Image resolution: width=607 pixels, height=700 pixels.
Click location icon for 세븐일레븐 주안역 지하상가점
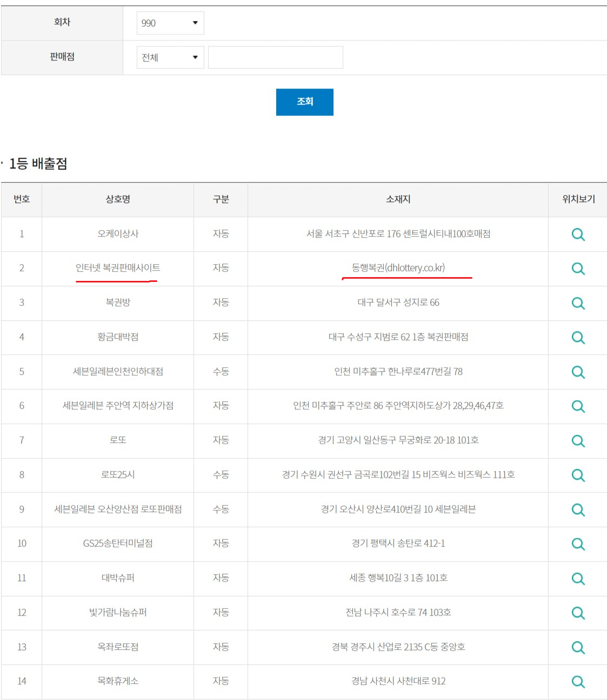(x=578, y=406)
